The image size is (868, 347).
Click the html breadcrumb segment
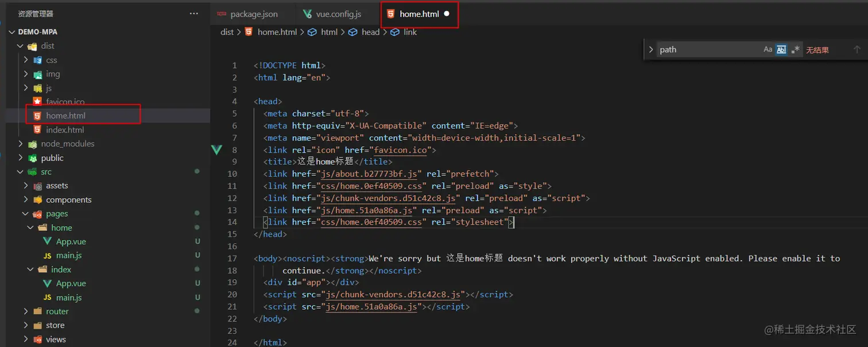click(x=330, y=32)
